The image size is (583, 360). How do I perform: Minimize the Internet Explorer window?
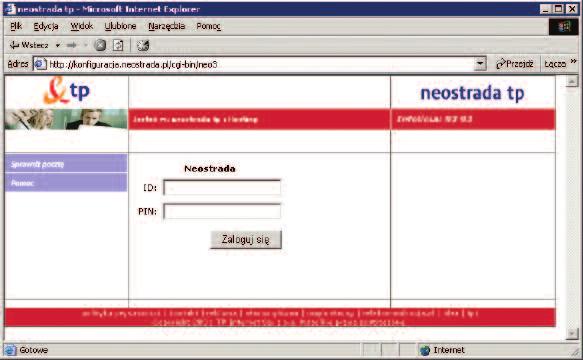[545, 9]
